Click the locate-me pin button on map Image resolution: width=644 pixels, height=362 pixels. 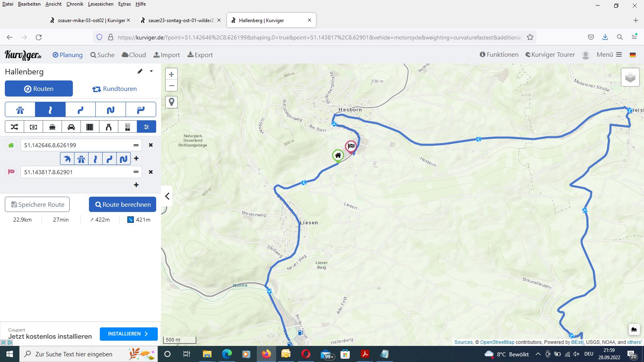(171, 102)
